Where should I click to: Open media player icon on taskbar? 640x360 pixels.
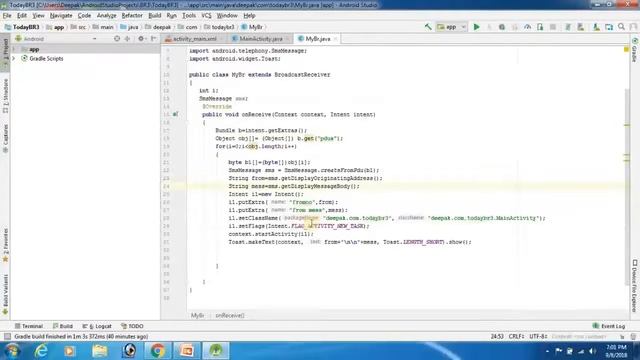pyautogui.click(x=69, y=351)
